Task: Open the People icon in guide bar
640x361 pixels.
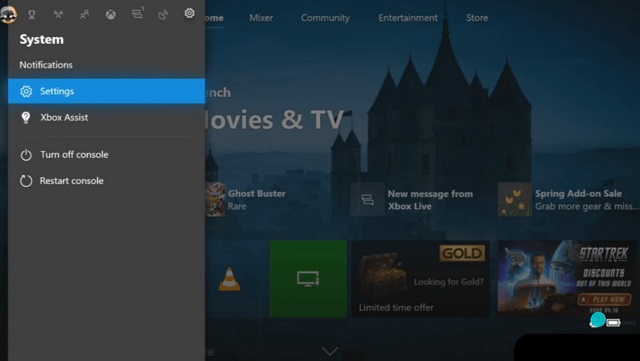Action: coord(84,15)
